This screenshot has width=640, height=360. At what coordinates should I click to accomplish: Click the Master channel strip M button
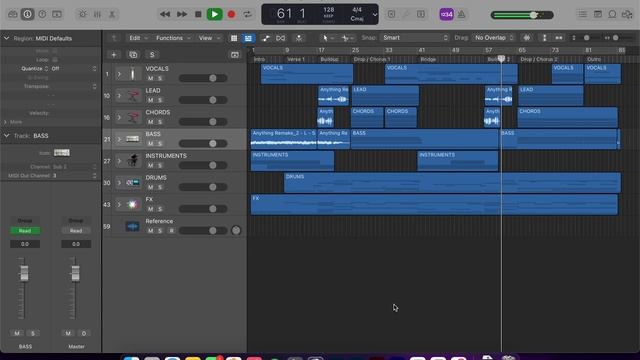coord(68,333)
